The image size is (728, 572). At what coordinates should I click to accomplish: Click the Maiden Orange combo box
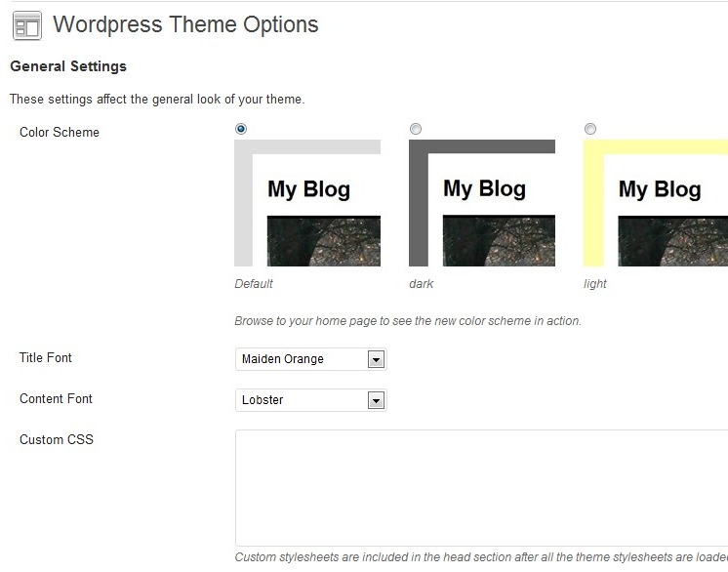click(311, 359)
